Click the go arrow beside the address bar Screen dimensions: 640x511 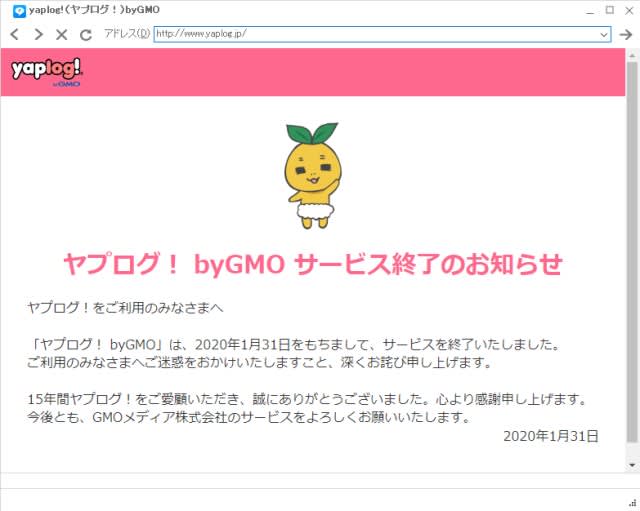tap(626, 35)
